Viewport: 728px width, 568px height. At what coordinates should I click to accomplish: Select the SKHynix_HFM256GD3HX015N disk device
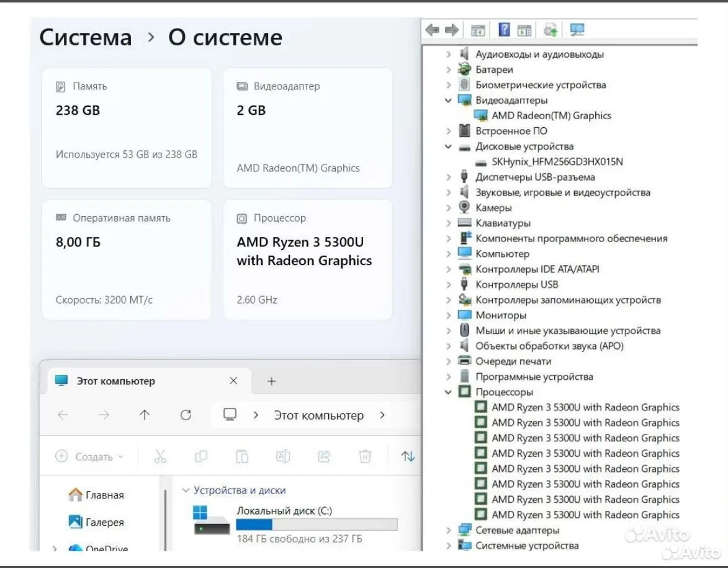[549, 161]
